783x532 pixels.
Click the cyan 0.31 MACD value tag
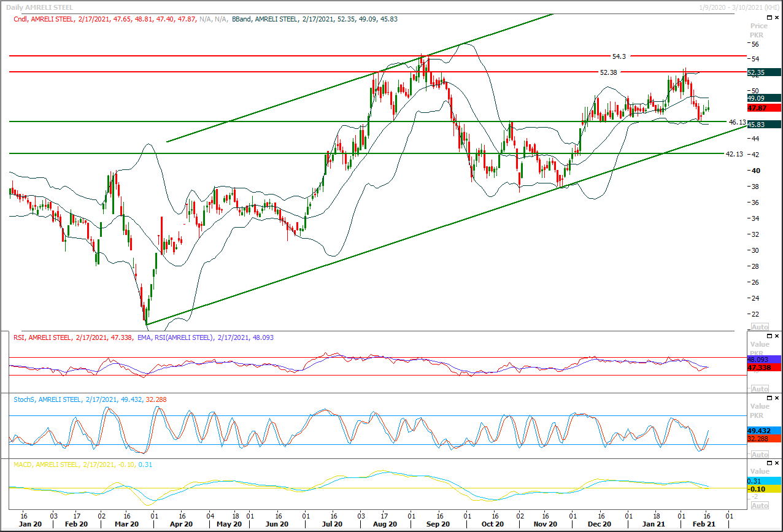pos(764,480)
